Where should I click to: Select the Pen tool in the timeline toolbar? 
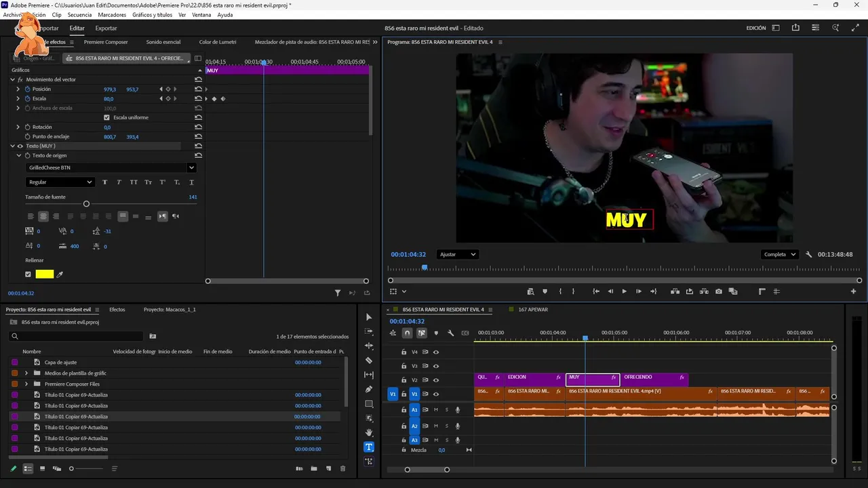click(369, 389)
